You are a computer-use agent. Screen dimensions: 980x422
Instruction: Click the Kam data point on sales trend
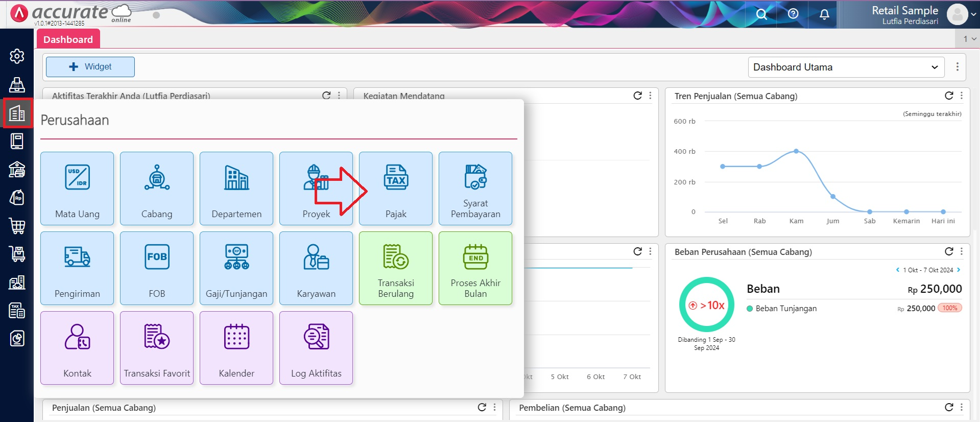pyautogui.click(x=796, y=151)
